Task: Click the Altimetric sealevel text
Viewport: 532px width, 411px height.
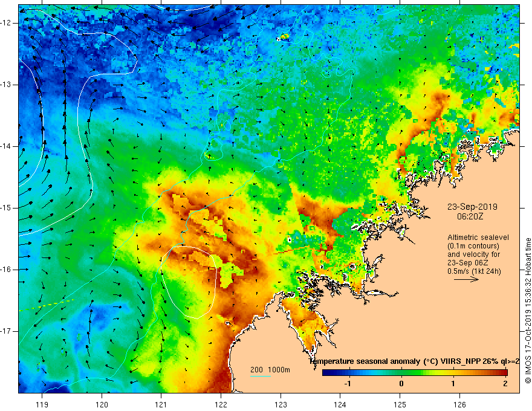Action: [478, 238]
